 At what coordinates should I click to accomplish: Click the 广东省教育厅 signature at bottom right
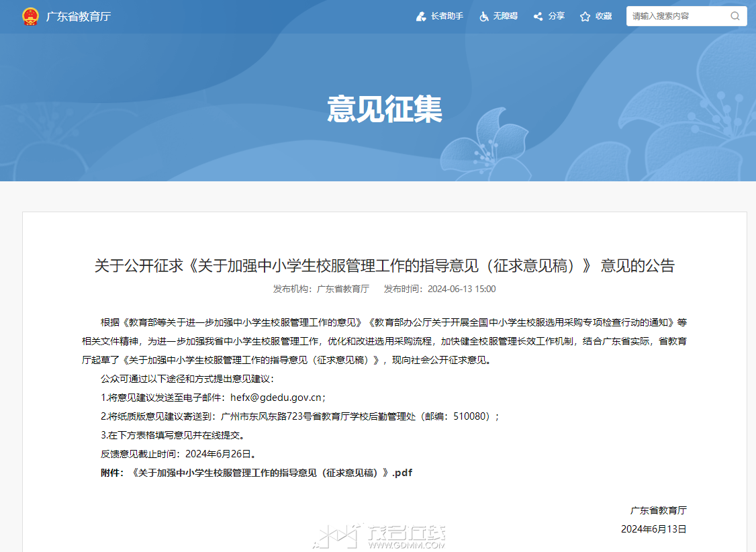coord(658,510)
